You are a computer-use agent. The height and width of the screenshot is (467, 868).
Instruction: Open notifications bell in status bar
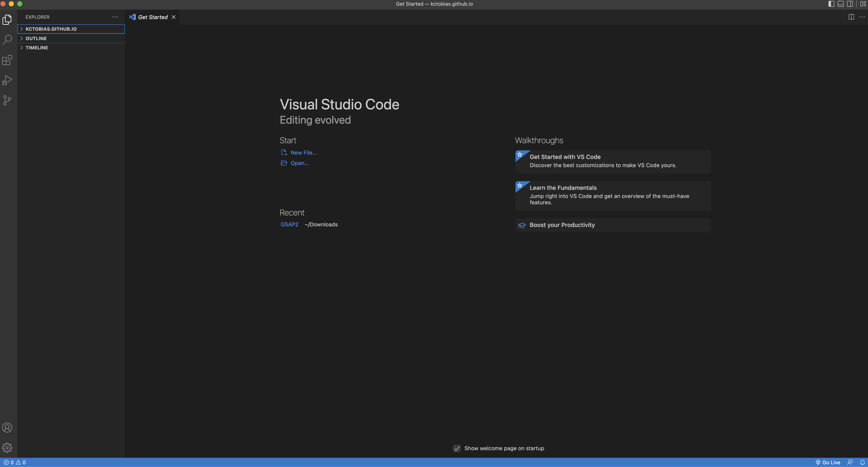[862, 462]
